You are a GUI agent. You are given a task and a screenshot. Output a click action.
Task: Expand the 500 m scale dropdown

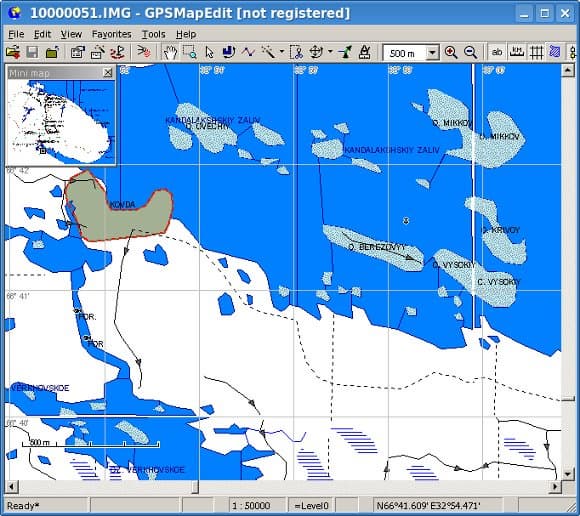click(x=432, y=53)
